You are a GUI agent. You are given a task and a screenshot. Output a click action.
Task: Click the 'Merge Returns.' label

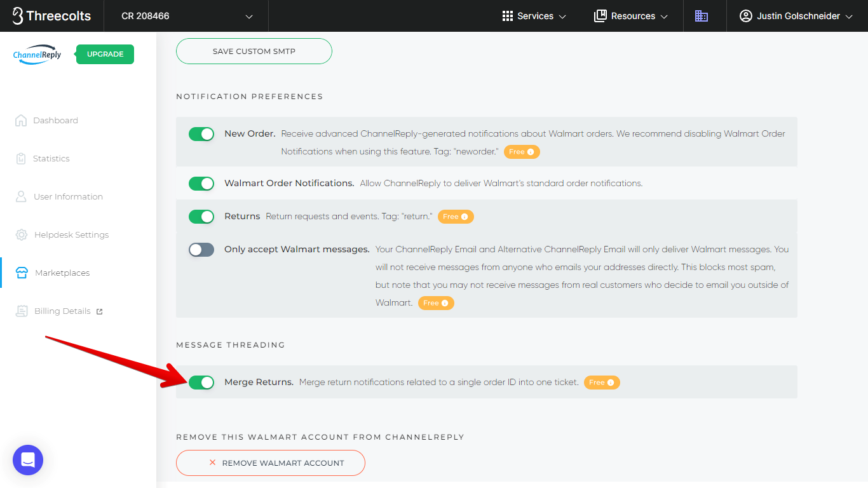(x=259, y=382)
